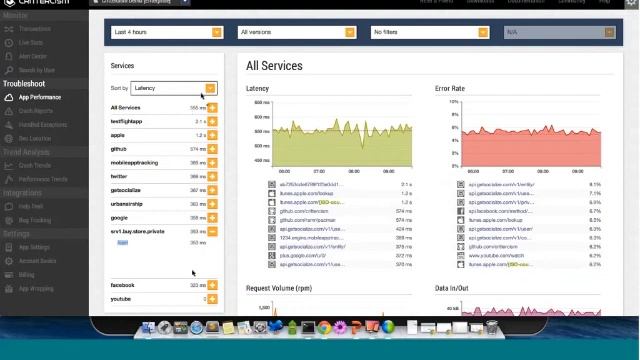Collapse the srv1.lazy.store.private row minus button
640x360 pixels.
coord(212,231)
